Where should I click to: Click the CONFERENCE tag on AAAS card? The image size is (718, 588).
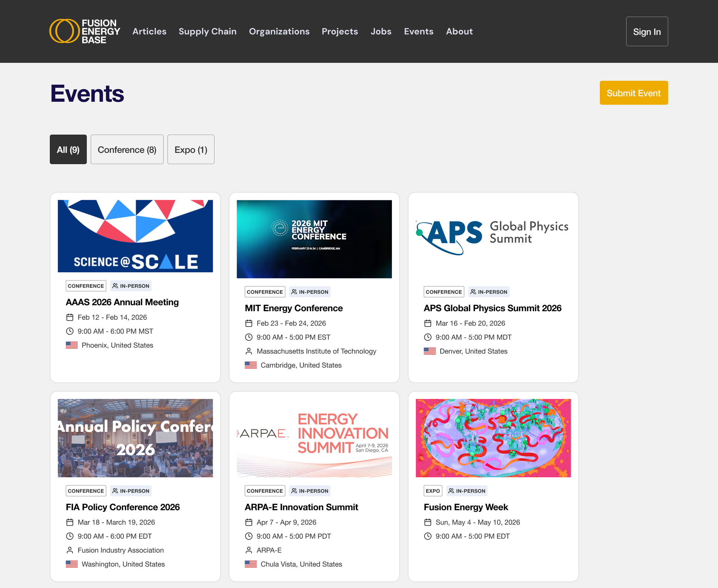86,286
